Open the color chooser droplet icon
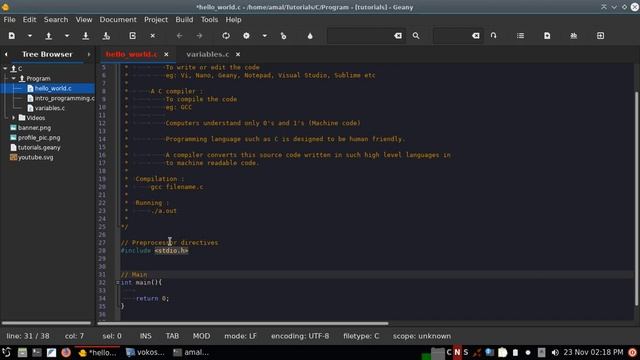 [310, 36]
